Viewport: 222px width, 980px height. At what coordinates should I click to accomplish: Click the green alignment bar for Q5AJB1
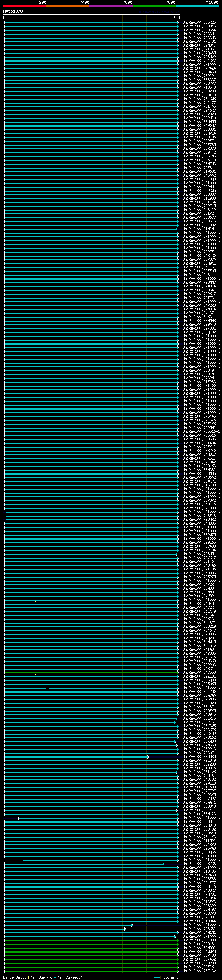coord(92,944)
